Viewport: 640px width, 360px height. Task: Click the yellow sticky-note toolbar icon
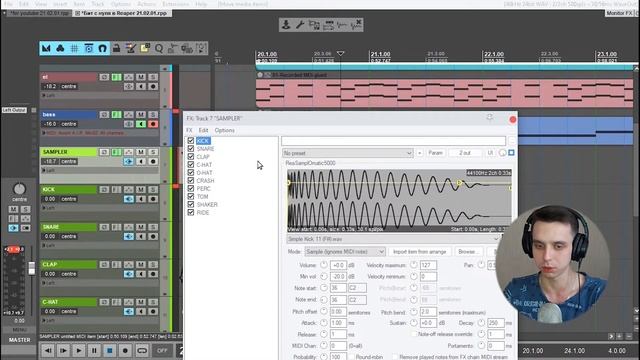coord(145,49)
